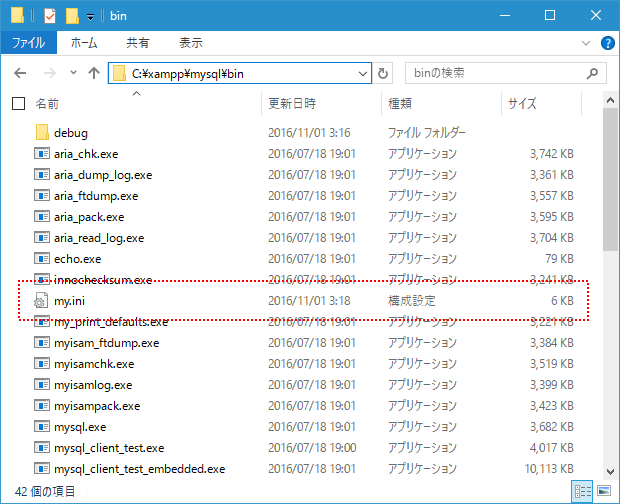Select the mysql_client_test.exe file icon
This screenshot has height=504, width=620.
click(42, 447)
